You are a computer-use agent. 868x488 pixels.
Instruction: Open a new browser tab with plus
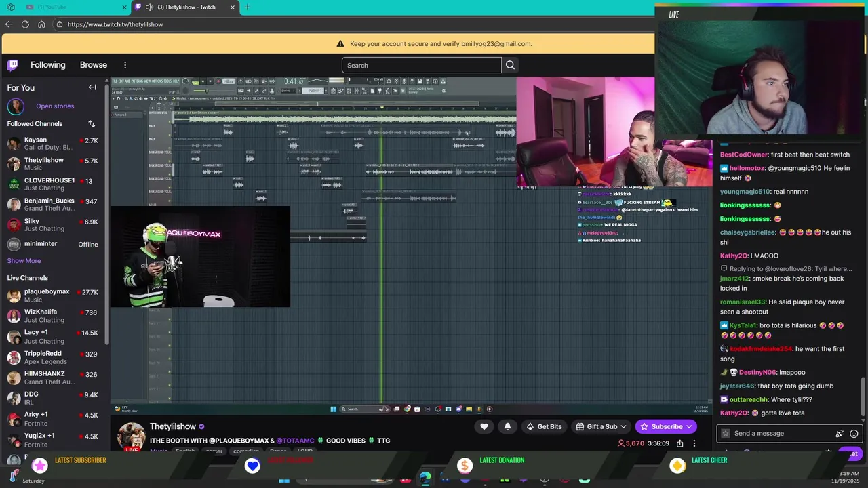[x=247, y=7]
